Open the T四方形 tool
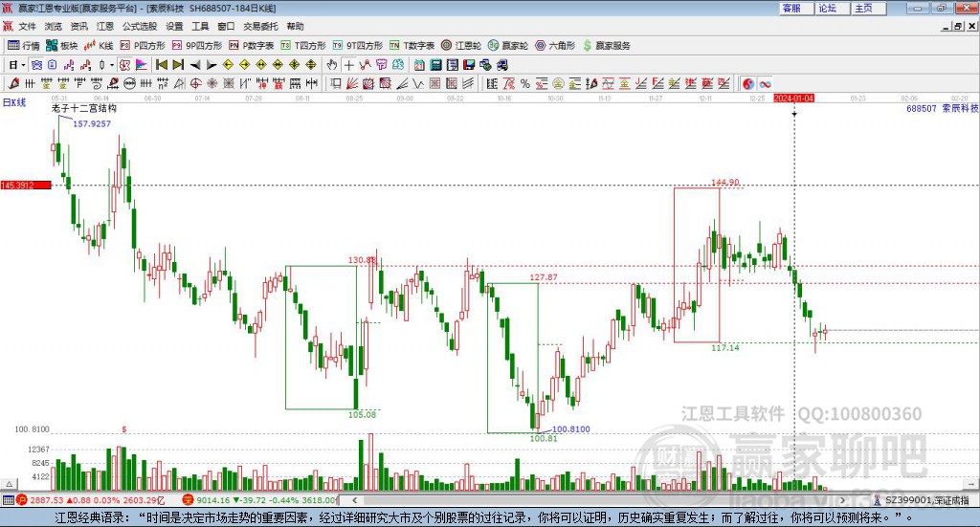 303,46
